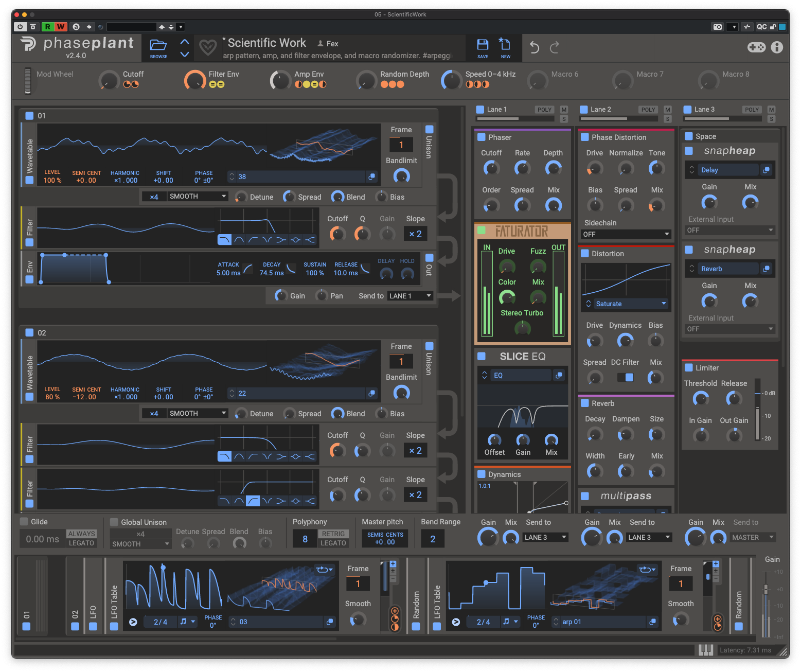Open the Sidechain OFF dropdown
Image resolution: width=801 pixels, height=672 pixels.
(x=626, y=234)
